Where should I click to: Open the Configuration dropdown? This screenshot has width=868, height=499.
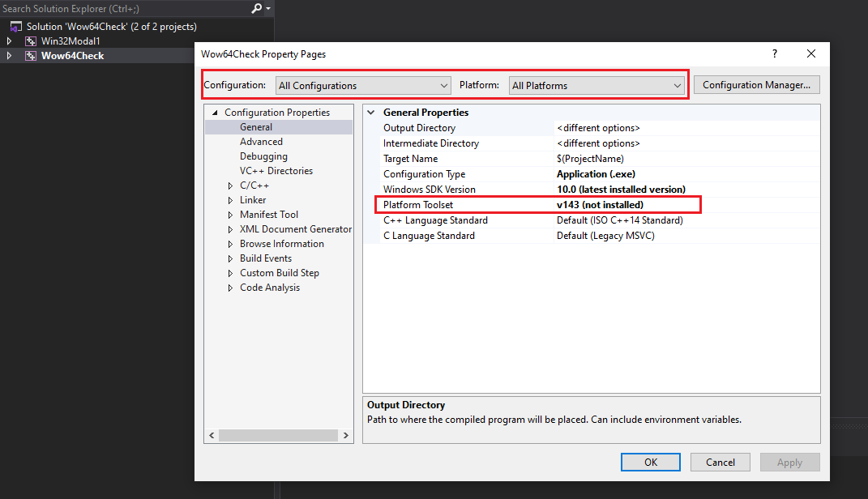pyautogui.click(x=363, y=85)
